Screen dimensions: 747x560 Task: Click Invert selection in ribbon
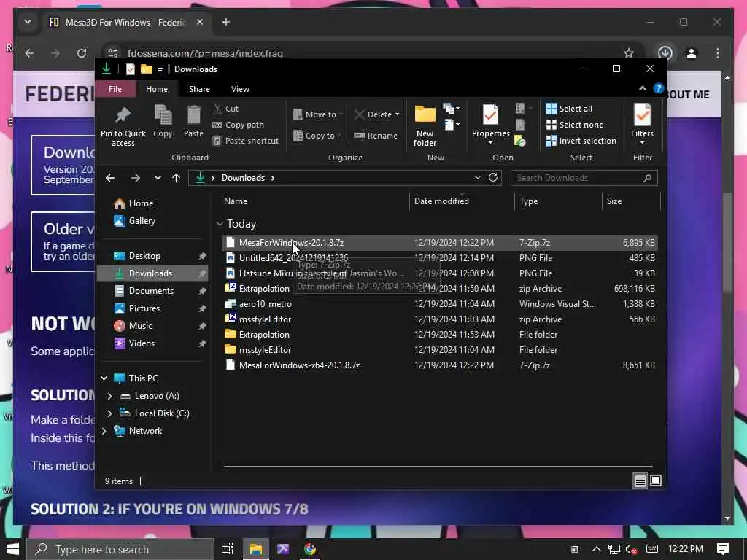[x=581, y=141]
